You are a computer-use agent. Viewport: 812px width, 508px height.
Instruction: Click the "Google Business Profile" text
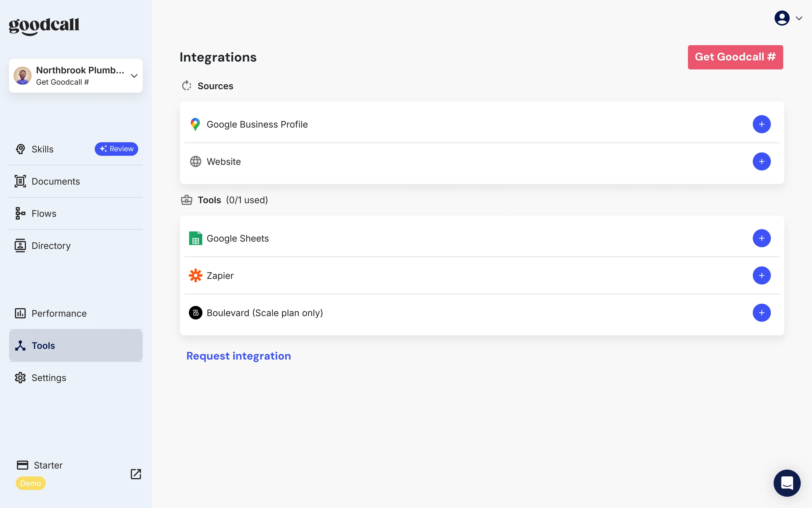pyautogui.click(x=257, y=124)
